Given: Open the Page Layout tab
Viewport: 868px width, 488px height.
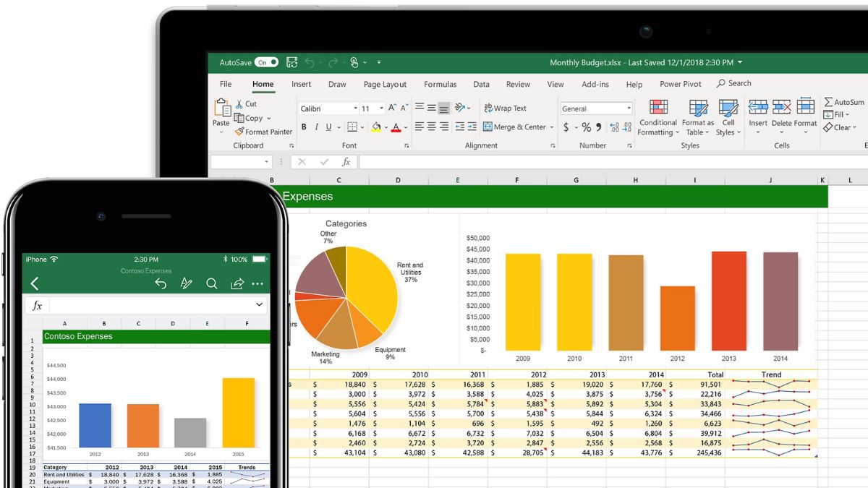Looking at the screenshot, I should pyautogui.click(x=385, y=84).
